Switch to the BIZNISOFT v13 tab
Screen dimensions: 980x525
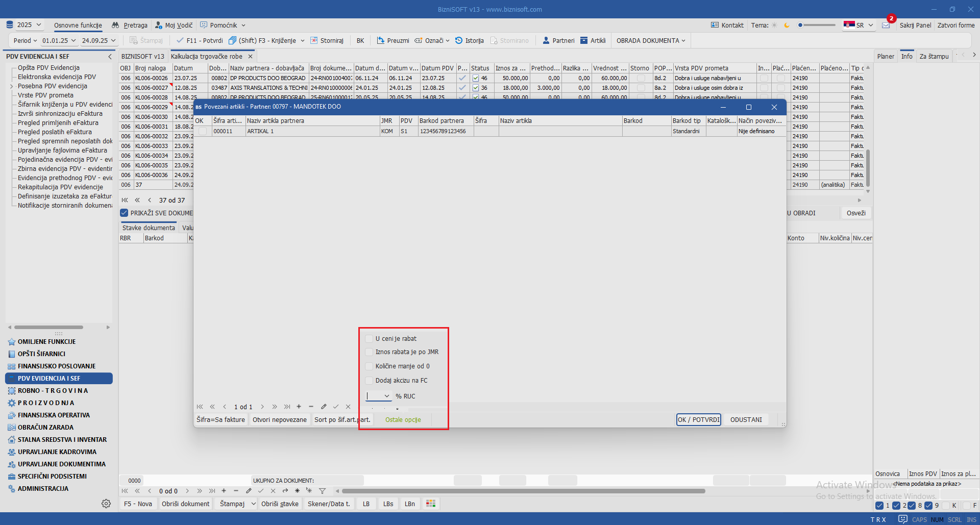coord(143,57)
